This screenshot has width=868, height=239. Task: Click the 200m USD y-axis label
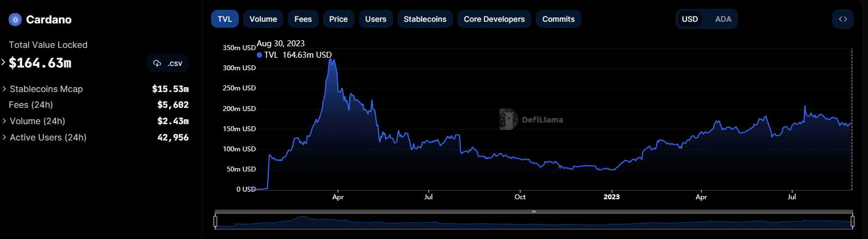[x=239, y=109]
